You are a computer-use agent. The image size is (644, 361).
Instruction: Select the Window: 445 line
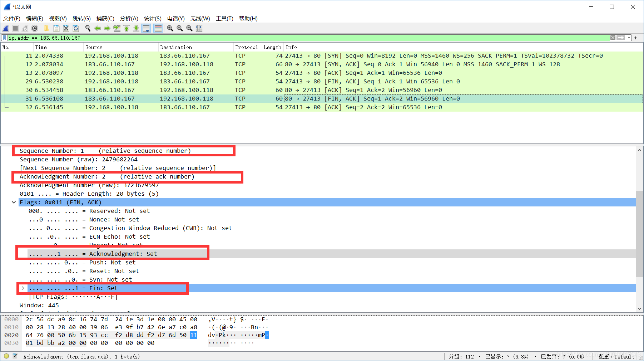pyautogui.click(x=39, y=306)
